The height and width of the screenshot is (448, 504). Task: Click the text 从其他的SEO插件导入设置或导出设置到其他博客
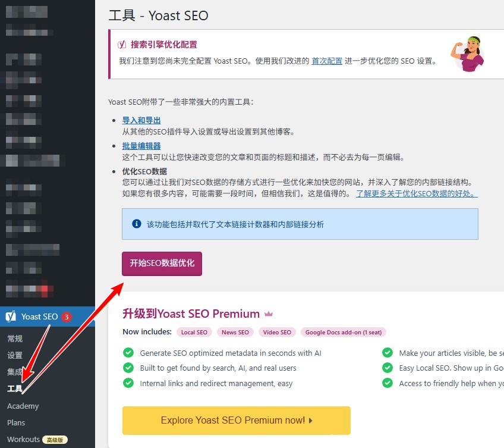click(208, 131)
